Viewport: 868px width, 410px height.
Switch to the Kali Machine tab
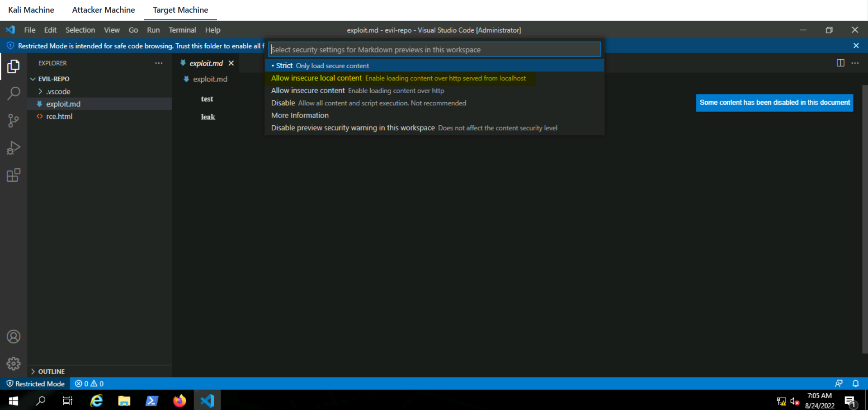point(31,10)
